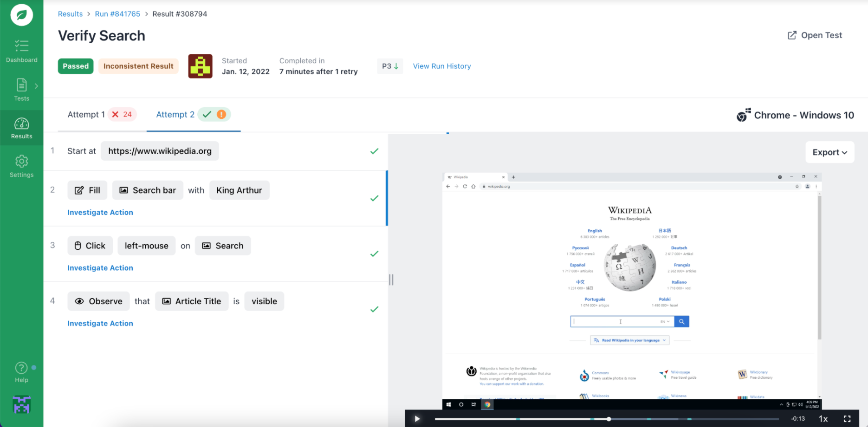Click the pixel avatar beside Started date
This screenshot has width=868, height=429.
[x=201, y=66]
